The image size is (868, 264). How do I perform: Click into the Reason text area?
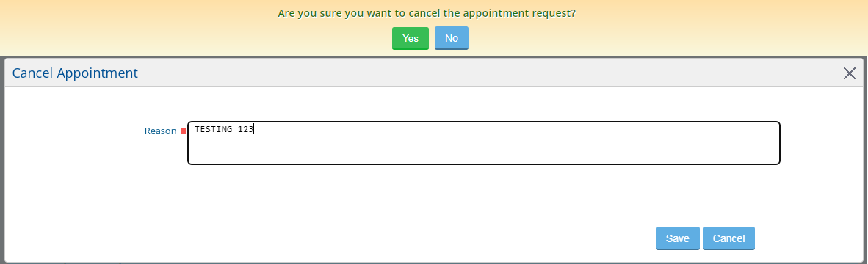(484, 143)
